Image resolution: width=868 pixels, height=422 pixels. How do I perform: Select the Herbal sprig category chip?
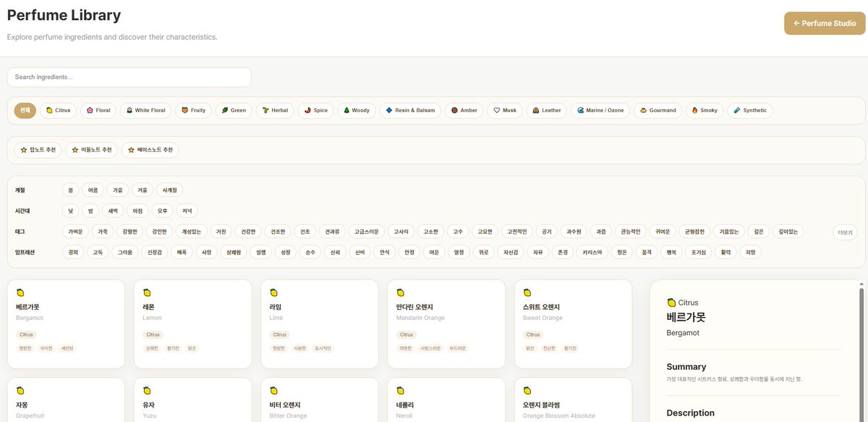275,111
